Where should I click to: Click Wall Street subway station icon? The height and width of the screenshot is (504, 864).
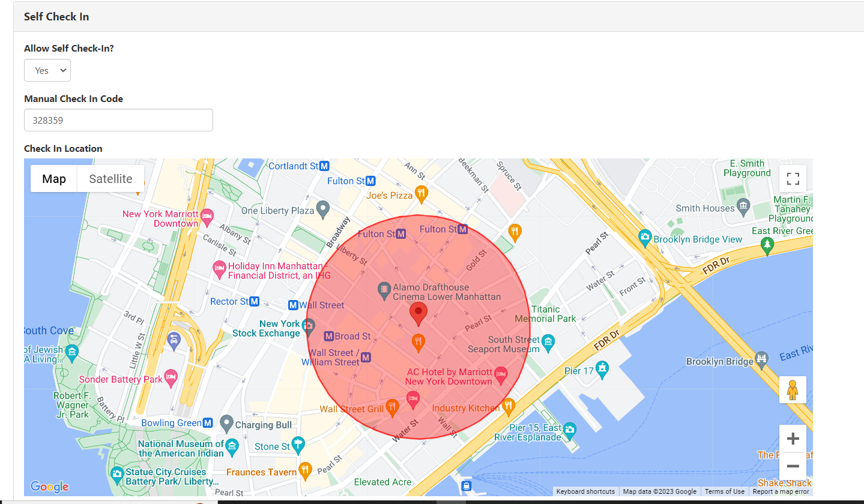point(293,305)
